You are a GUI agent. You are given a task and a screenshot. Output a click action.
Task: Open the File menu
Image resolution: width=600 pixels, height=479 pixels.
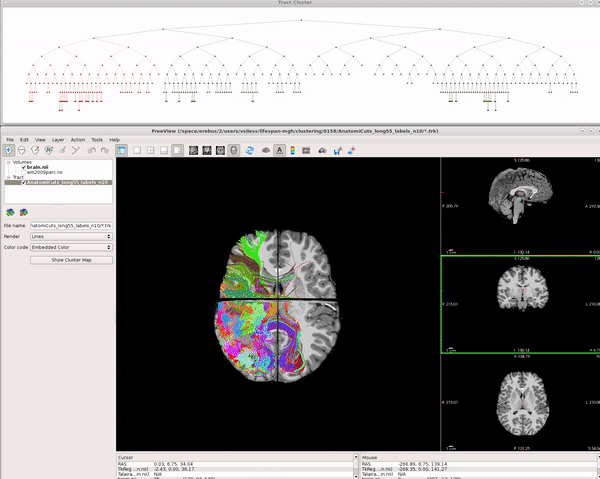pyautogui.click(x=10, y=140)
